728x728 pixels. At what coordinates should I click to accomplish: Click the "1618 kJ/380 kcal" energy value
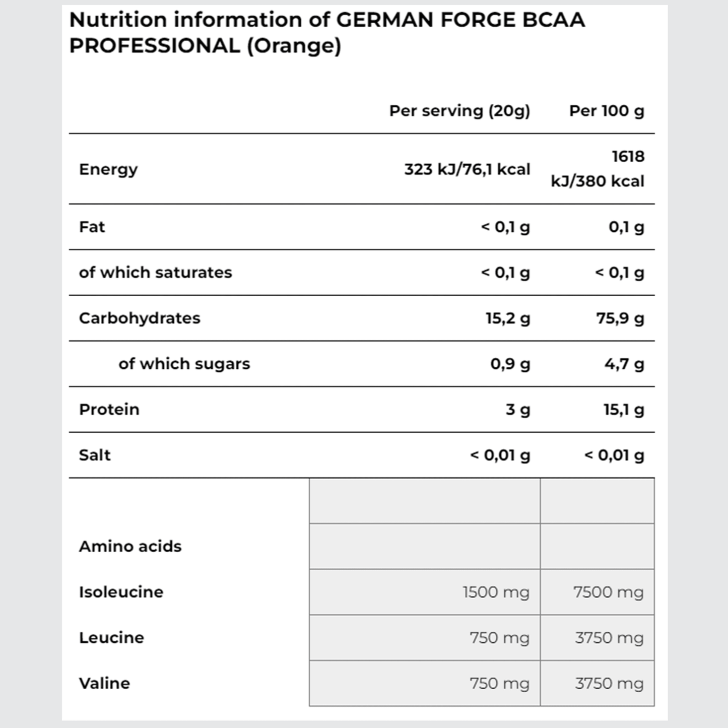(598, 169)
